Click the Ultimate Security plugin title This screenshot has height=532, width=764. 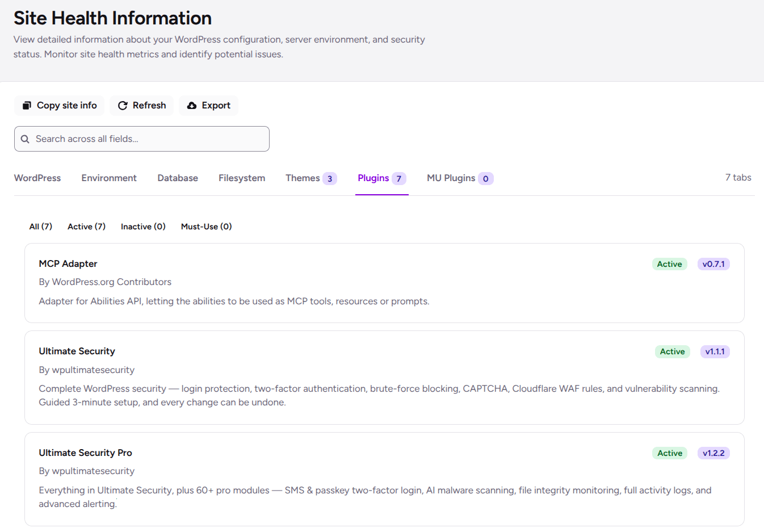[x=77, y=351]
